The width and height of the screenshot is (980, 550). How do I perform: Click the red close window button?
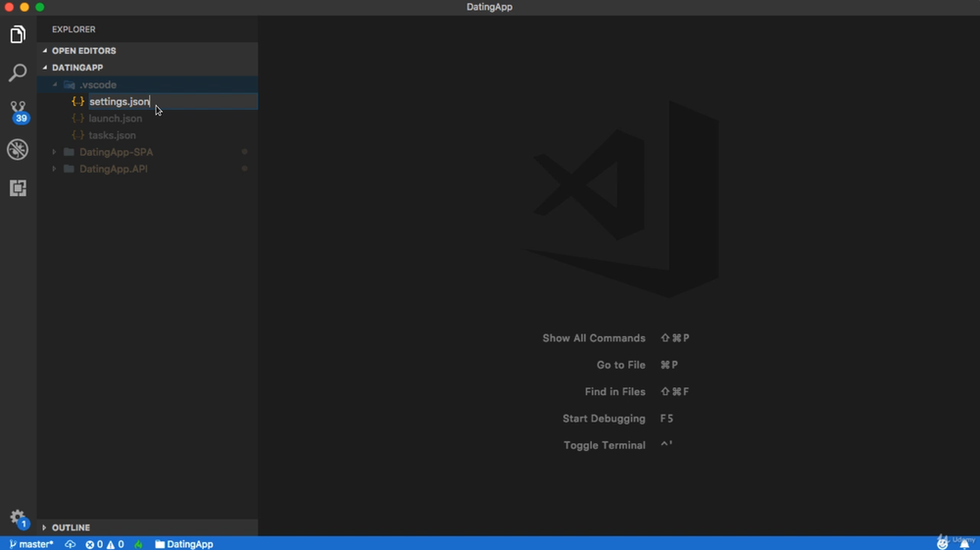pos(9,7)
